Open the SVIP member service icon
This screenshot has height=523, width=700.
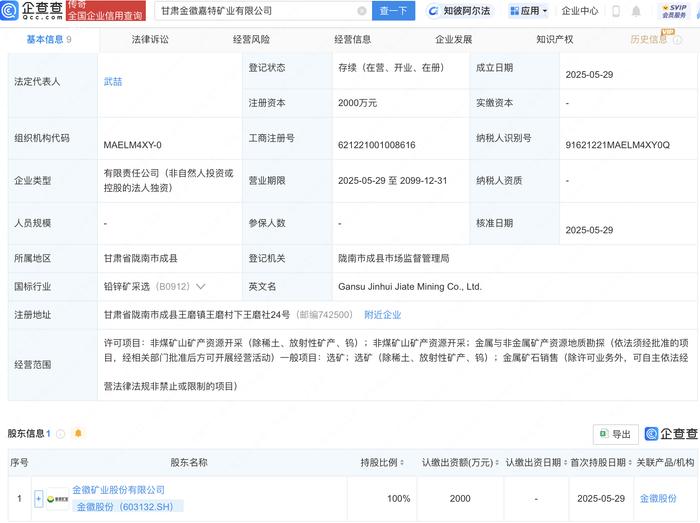(x=674, y=11)
